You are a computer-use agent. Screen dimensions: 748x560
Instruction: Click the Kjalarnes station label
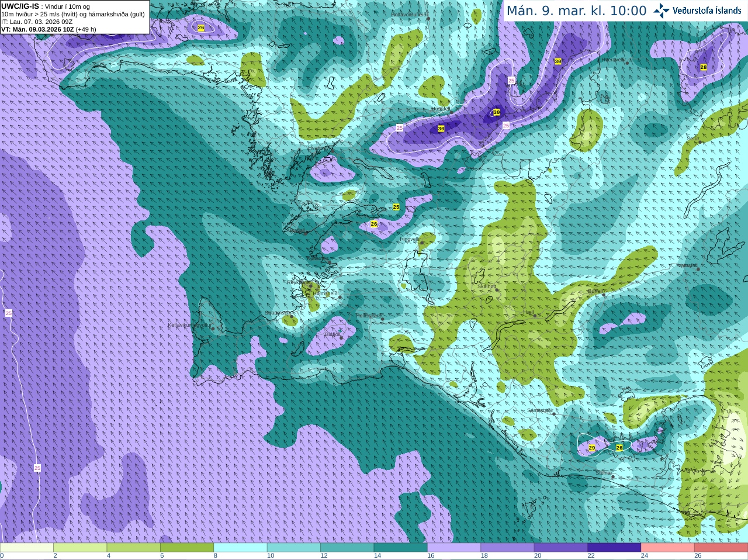pos(318,257)
